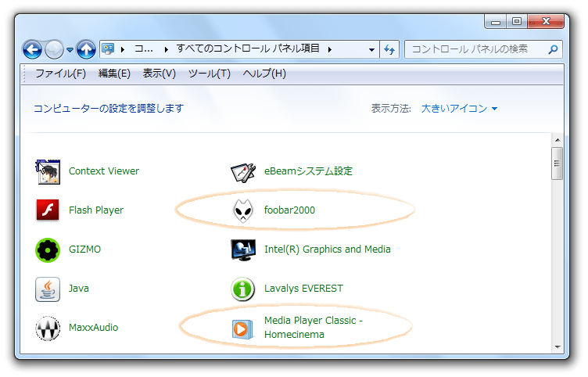Click the Media Player Classic icon
The width and height of the screenshot is (588, 377).
[242, 329]
